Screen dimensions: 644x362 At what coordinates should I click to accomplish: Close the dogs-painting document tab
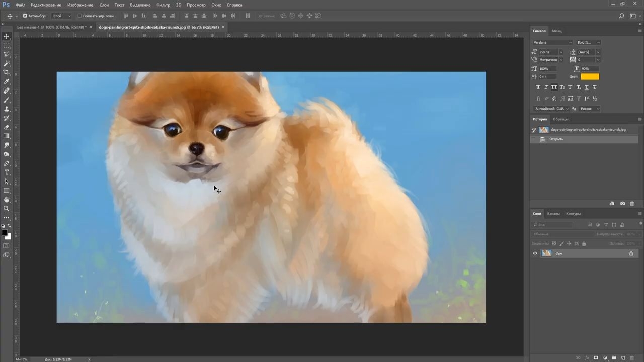coord(223,27)
